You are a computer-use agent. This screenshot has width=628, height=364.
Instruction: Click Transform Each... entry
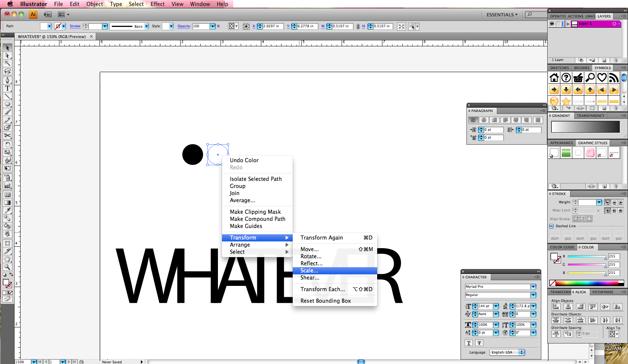335,289
